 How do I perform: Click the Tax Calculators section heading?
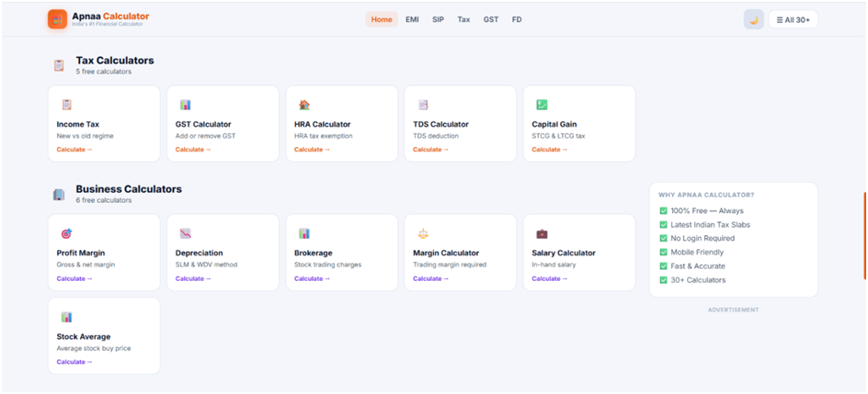tap(115, 61)
